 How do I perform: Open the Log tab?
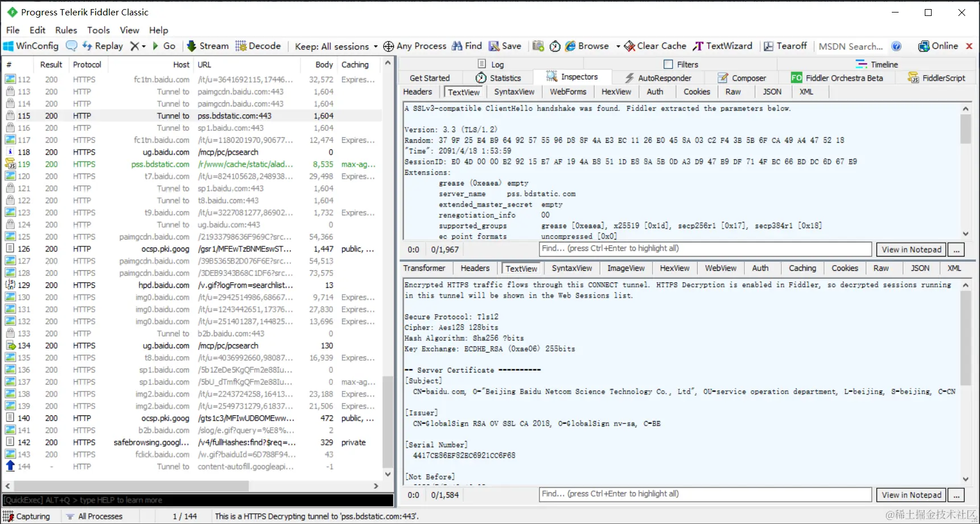491,64
